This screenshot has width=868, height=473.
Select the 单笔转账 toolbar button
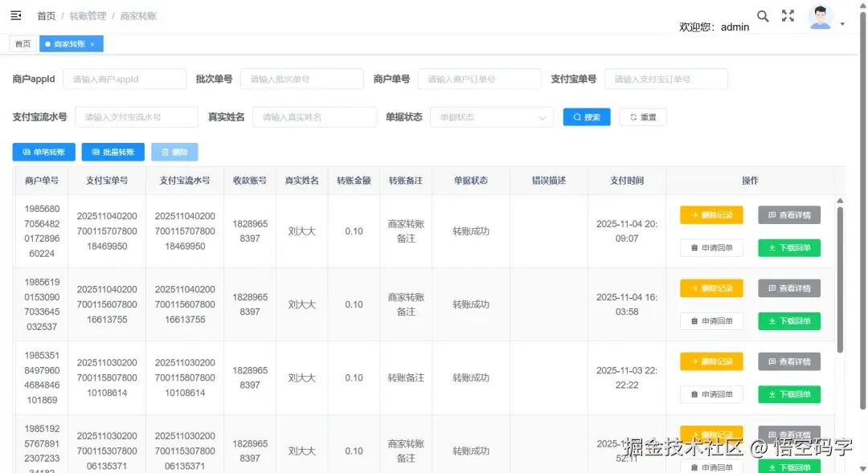pyautogui.click(x=43, y=151)
